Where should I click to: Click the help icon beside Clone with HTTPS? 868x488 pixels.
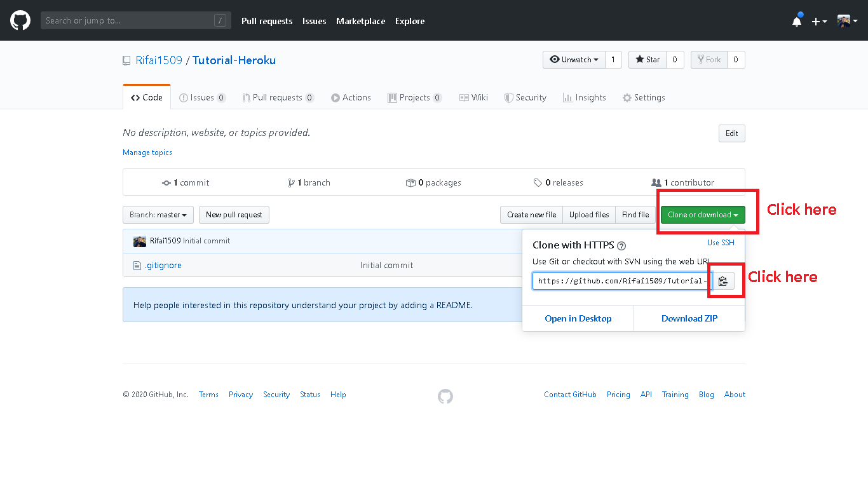tap(621, 245)
